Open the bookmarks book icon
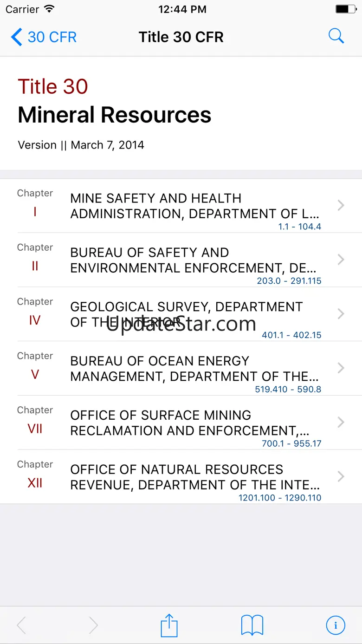Image resolution: width=362 pixels, height=644 pixels. click(x=252, y=625)
